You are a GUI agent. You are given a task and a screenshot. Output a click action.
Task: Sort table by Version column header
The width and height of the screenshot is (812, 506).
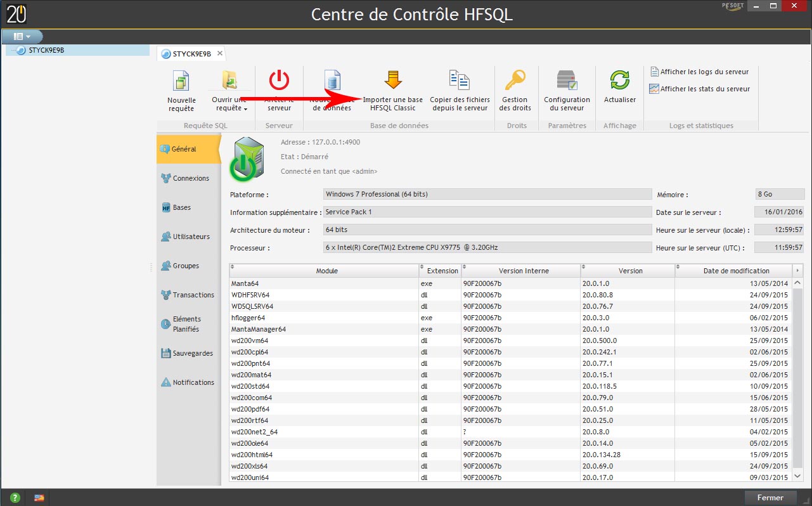click(x=628, y=271)
